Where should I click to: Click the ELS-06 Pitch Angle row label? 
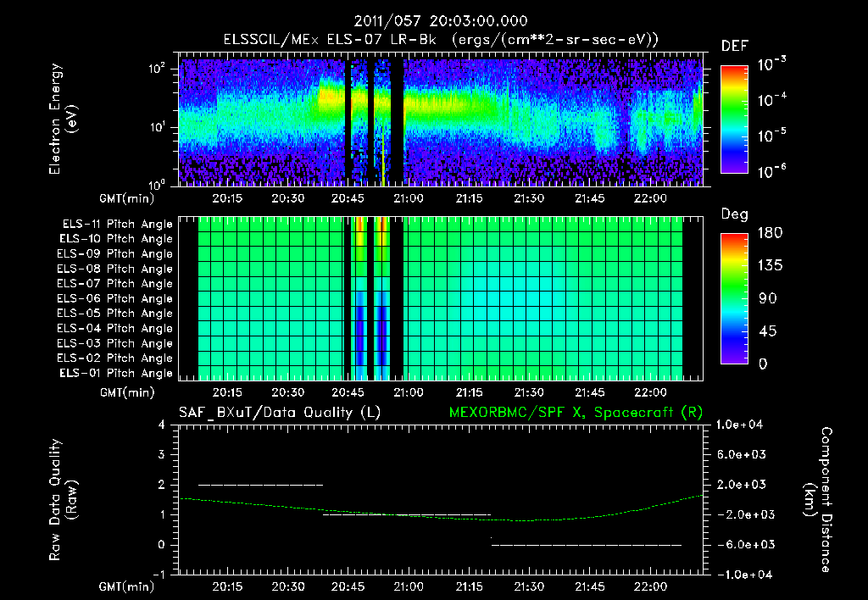pos(114,298)
